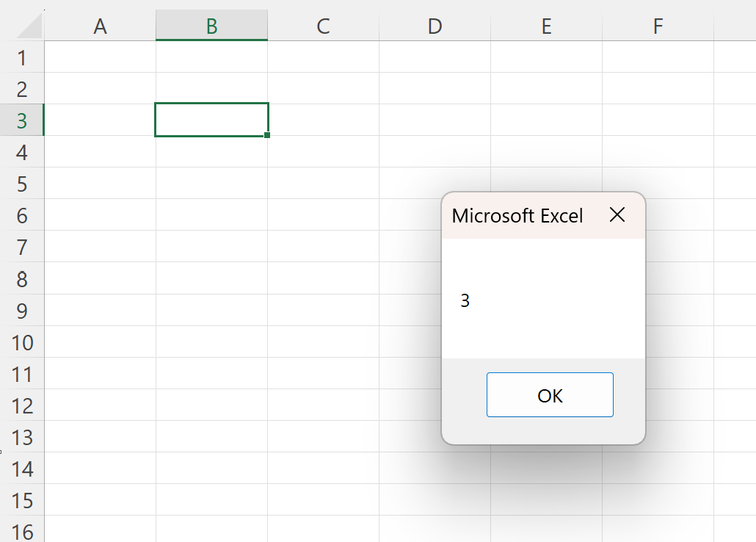Select cell F15

tap(658, 501)
